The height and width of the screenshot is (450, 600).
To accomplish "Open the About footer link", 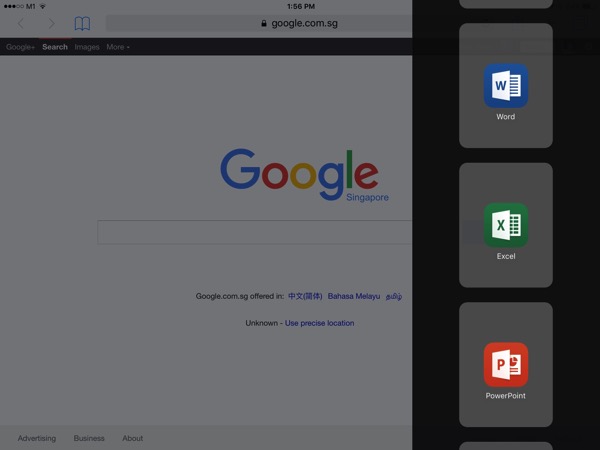I will (132, 438).
